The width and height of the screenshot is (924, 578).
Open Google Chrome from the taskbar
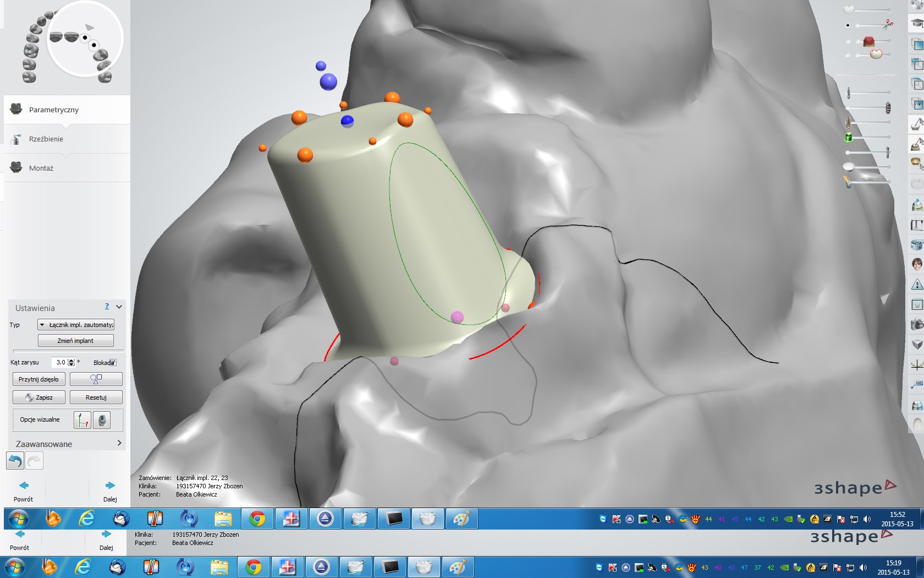tap(257, 519)
